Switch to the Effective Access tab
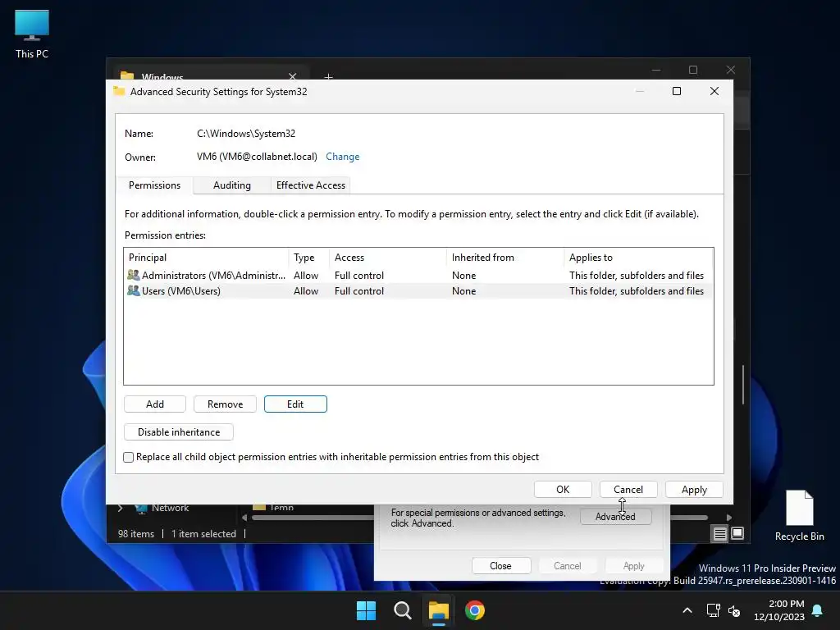The height and width of the screenshot is (630, 840). pyautogui.click(x=311, y=185)
